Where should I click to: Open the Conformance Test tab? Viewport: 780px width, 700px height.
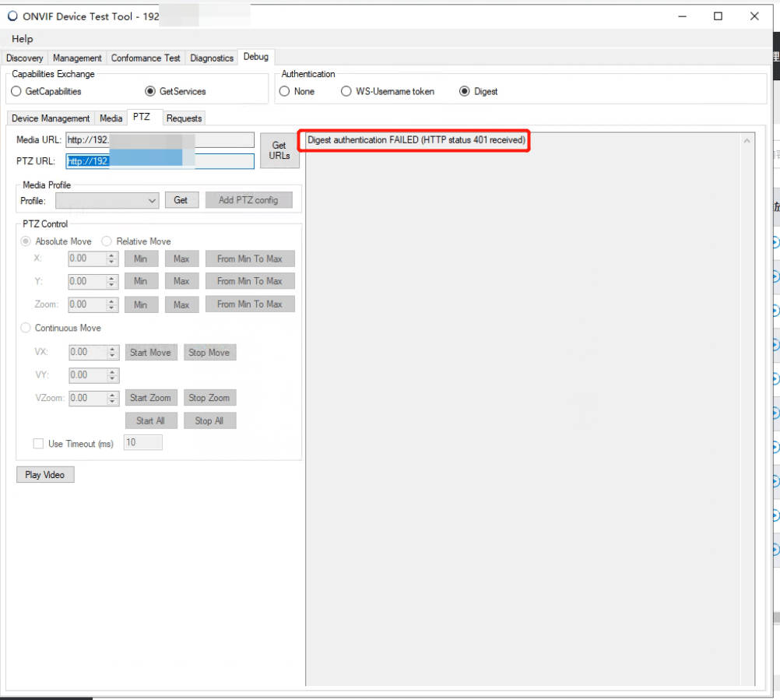(x=146, y=58)
